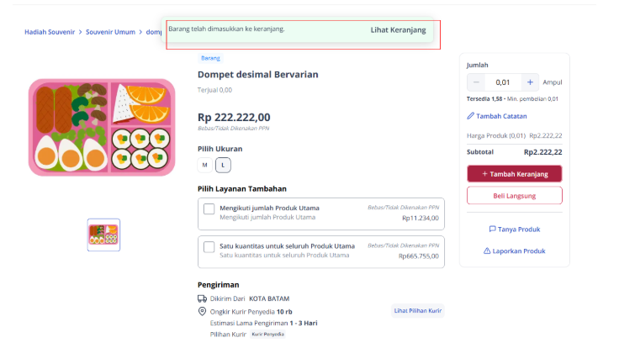The width and height of the screenshot is (619, 364).
Task: Click Tambah Keranjang button
Action: 515,174
